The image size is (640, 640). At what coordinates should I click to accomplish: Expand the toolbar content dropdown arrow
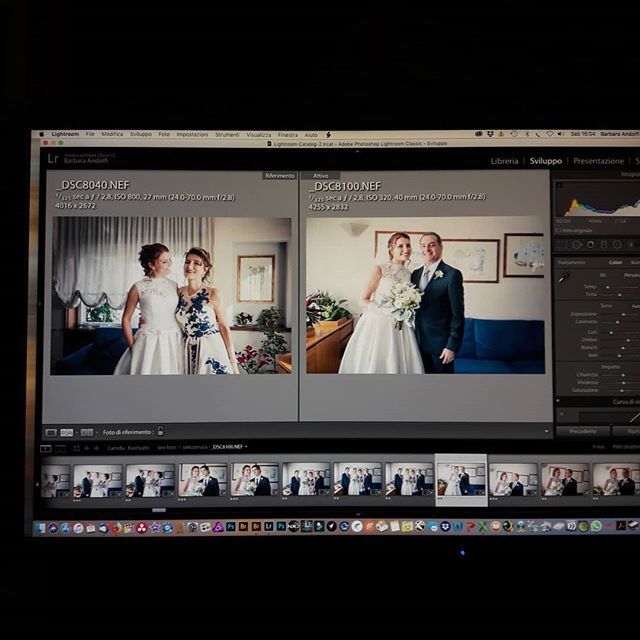click(546, 431)
